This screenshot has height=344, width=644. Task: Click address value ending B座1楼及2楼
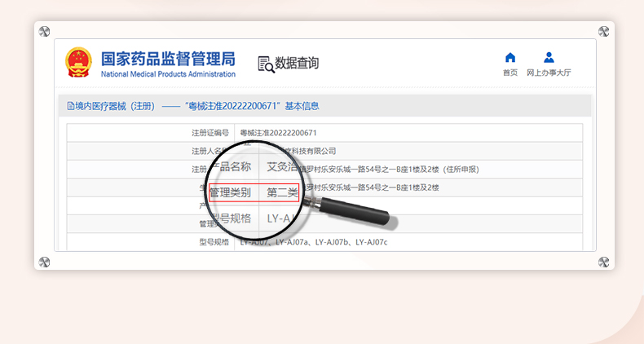372,187
